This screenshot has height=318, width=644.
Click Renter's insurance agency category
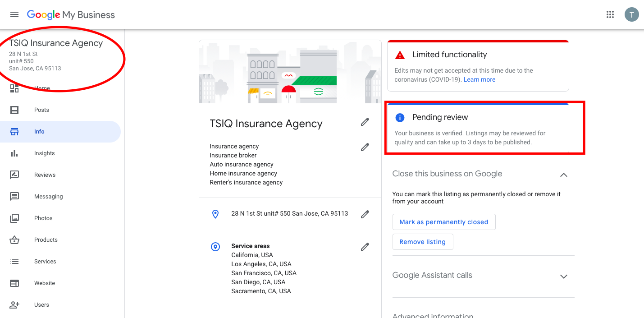point(246,182)
